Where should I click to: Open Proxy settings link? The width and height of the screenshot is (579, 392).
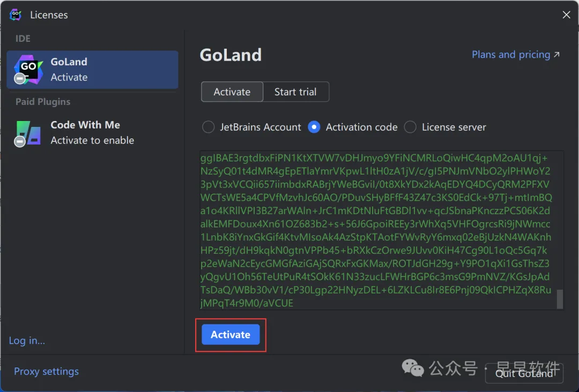point(46,372)
